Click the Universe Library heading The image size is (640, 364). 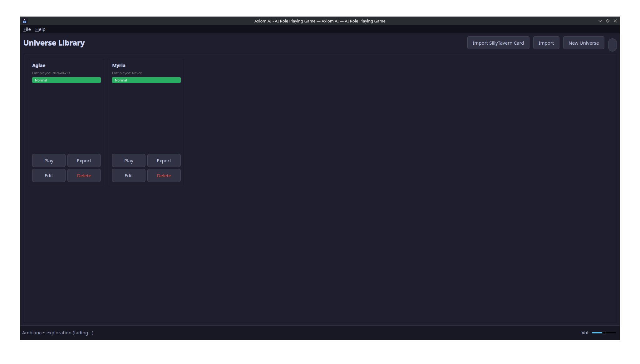coord(54,43)
